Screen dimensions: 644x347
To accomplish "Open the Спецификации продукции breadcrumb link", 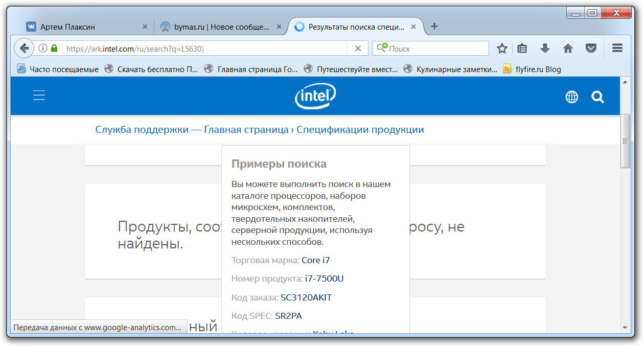I will tap(360, 130).
